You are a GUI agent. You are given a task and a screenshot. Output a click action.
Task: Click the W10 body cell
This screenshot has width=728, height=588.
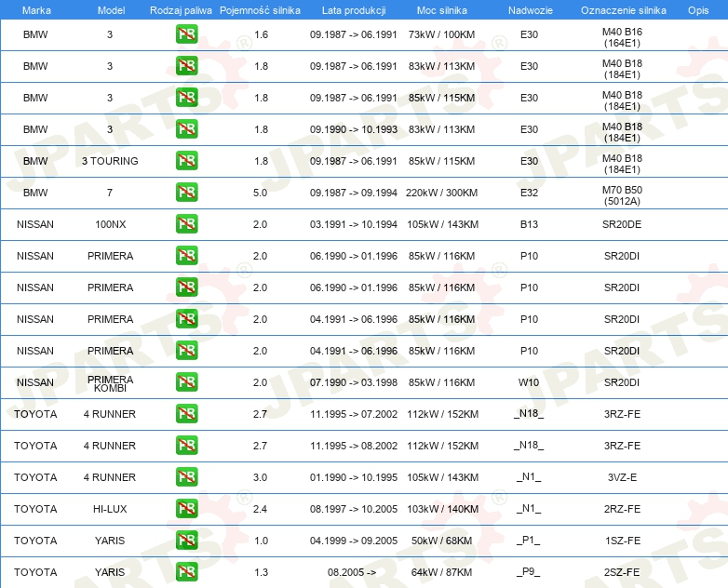click(529, 382)
